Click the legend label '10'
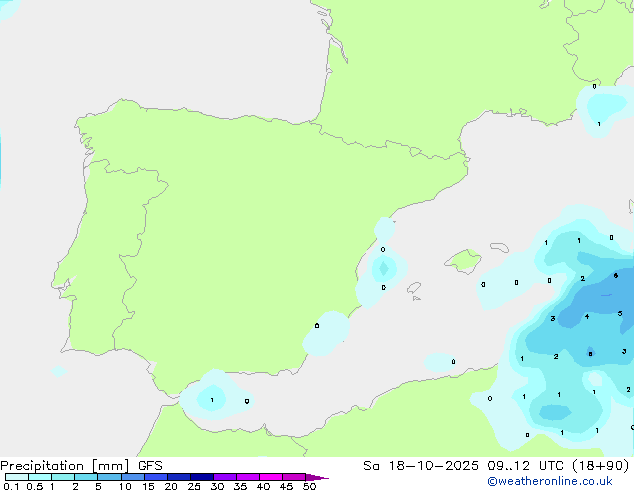 click(125, 486)
